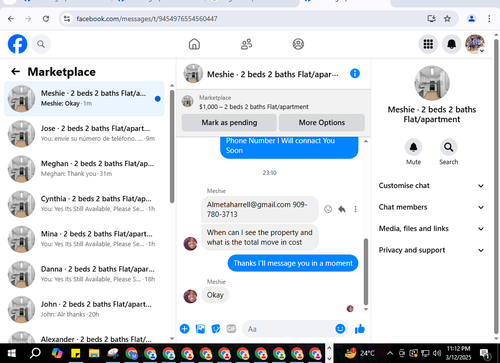Open File Explorer from the taskbar

coord(94,353)
